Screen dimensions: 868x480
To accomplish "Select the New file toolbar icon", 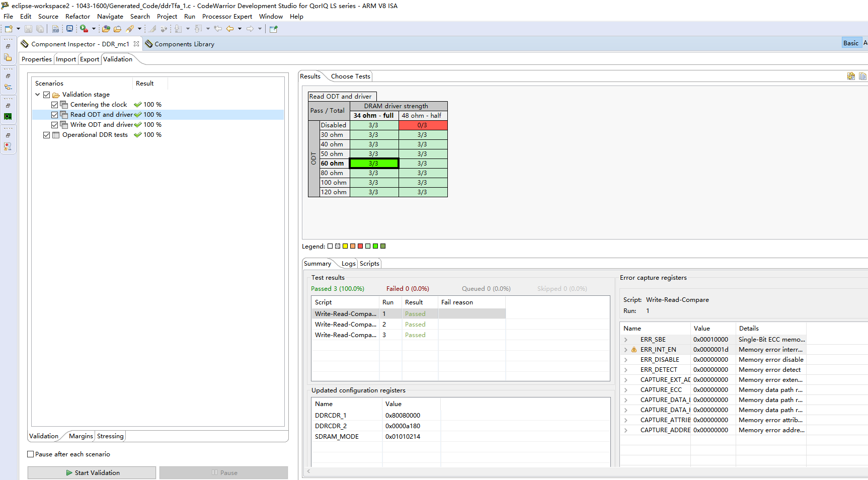I will [x=8, y=29].
